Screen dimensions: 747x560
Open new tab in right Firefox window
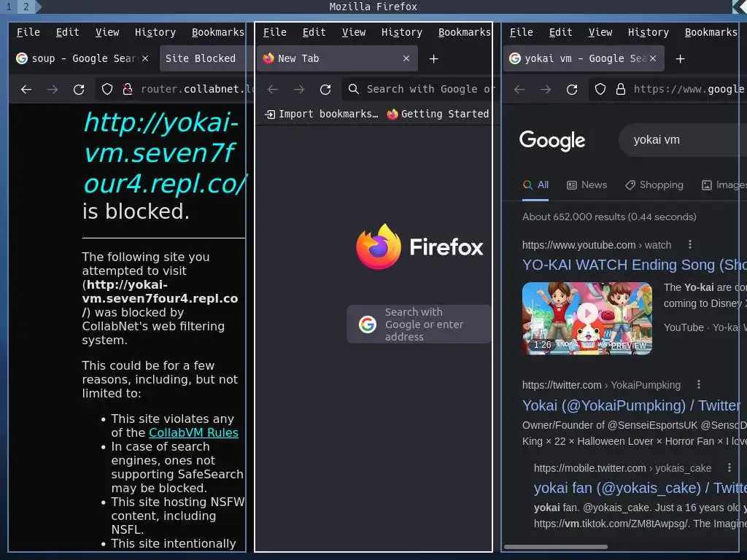[x=681, y=58]
